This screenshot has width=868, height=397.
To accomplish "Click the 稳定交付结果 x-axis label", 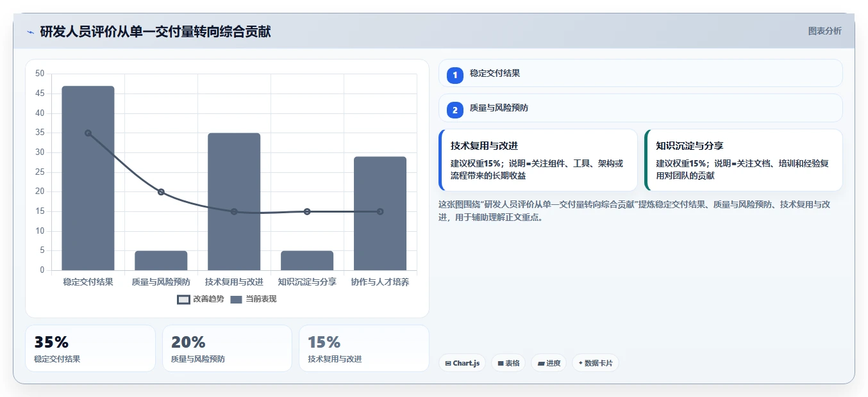I will [x=88, y=282].
